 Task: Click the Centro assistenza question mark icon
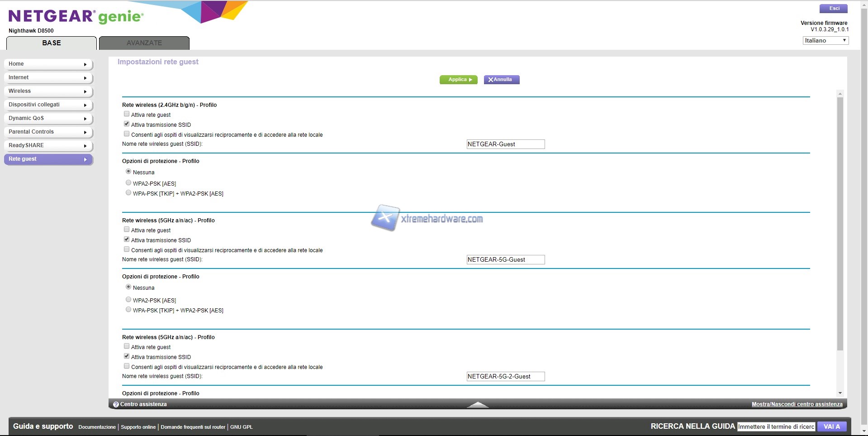[x=116, y=404]
